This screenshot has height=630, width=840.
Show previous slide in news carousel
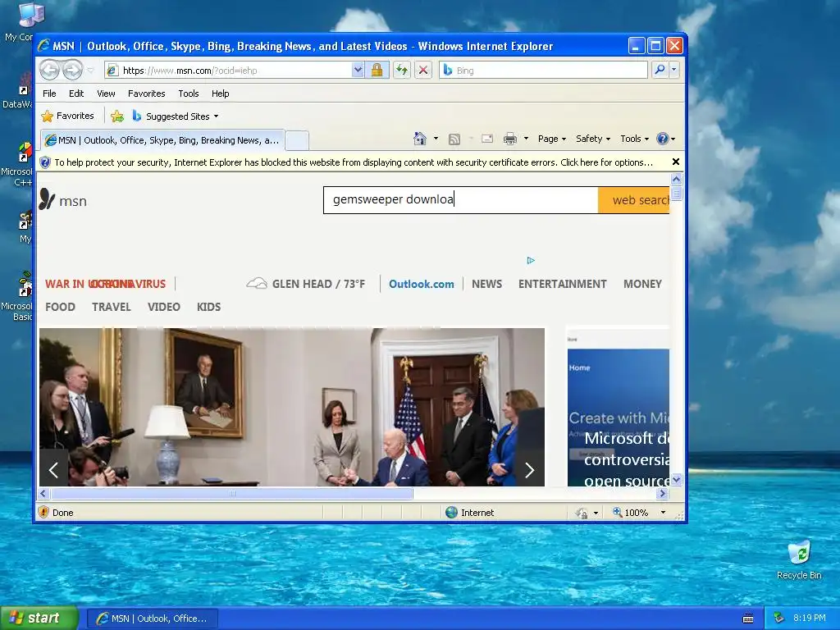coord(53,470)
